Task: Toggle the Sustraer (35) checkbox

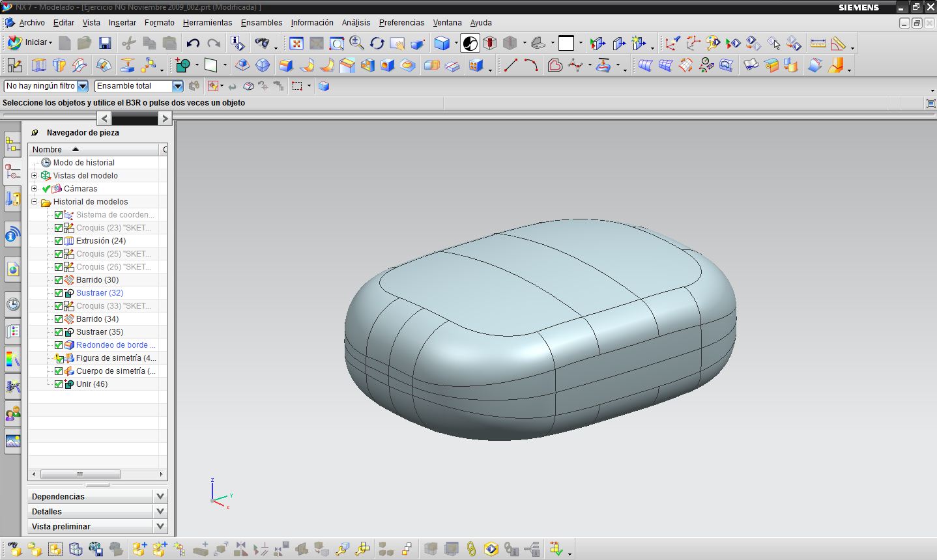Action: [59, 332]
